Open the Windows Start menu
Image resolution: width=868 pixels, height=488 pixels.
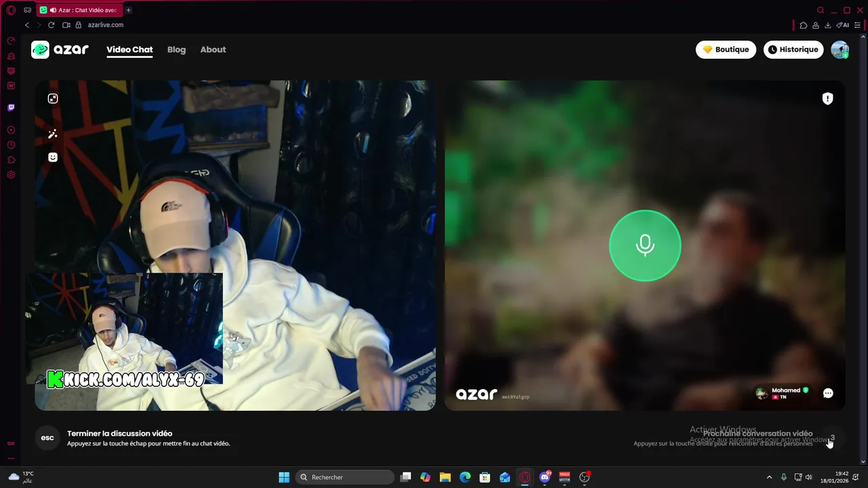click(284, 477)
